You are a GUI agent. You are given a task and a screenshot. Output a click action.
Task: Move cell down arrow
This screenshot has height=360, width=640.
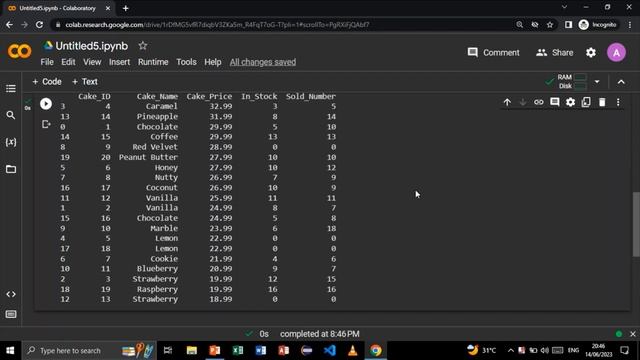[x=523, y=102]
